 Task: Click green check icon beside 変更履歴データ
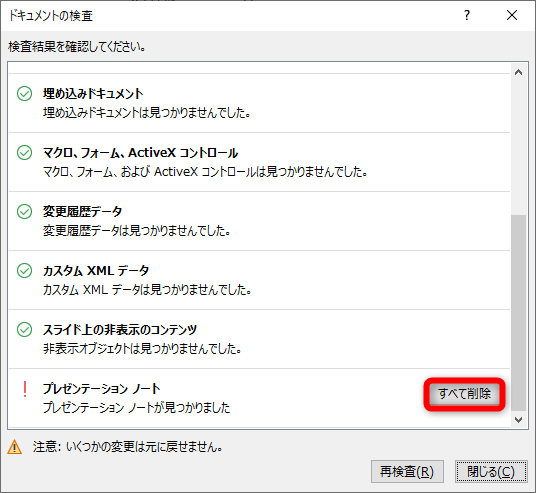point(25,212)
